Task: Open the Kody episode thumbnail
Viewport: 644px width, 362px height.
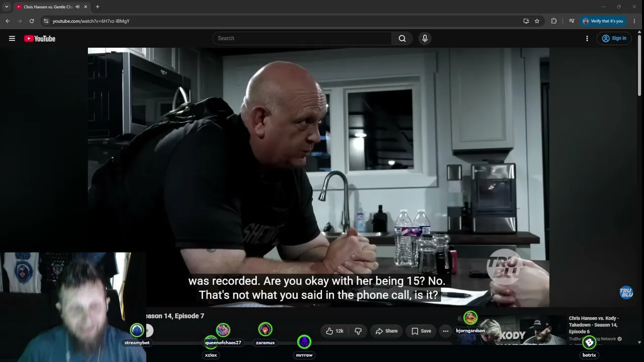Action: 523,329
